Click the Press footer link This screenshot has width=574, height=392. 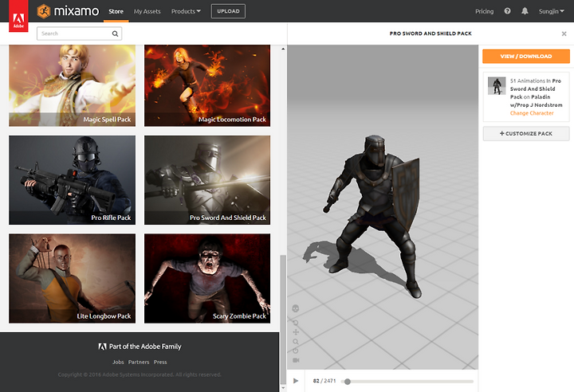pos(160,362)
